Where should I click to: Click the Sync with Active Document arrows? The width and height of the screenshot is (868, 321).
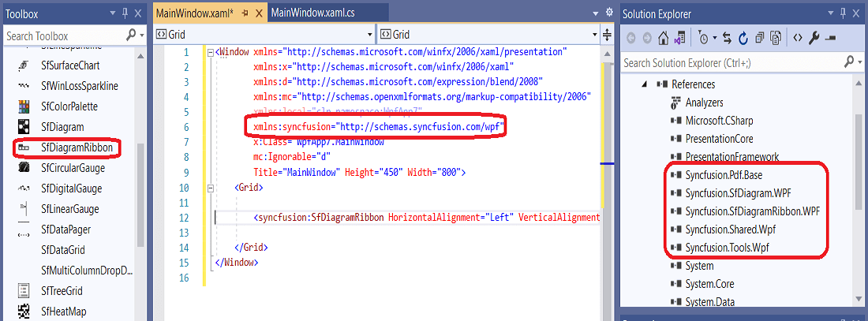pyautogui.click(x=728, y=38)
